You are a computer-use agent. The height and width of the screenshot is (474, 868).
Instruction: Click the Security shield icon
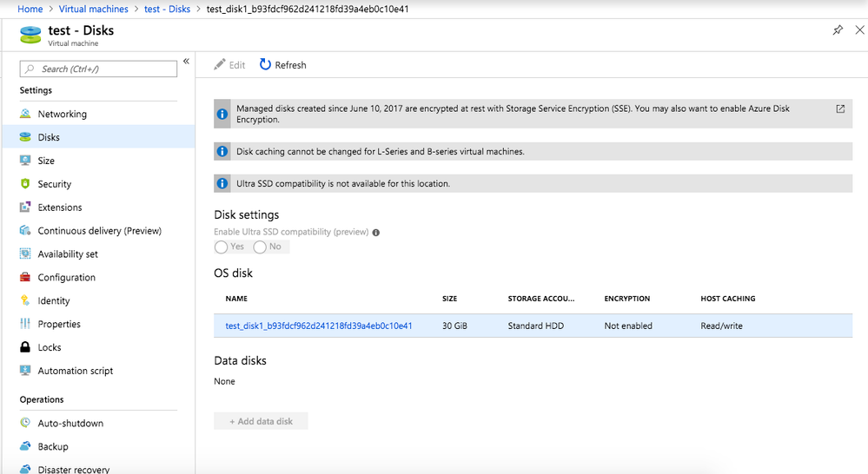pyautogui.click(x=25, y=184)
